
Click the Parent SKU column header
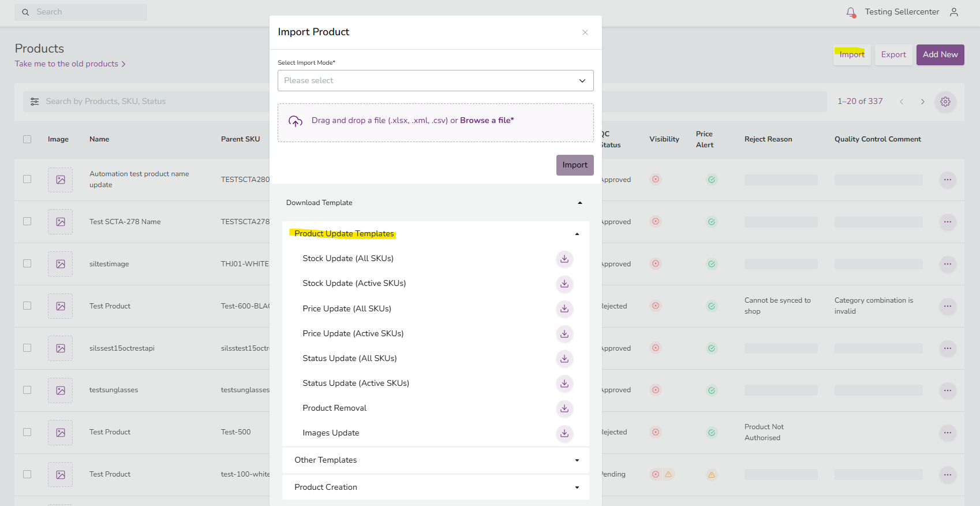point(241,139)
